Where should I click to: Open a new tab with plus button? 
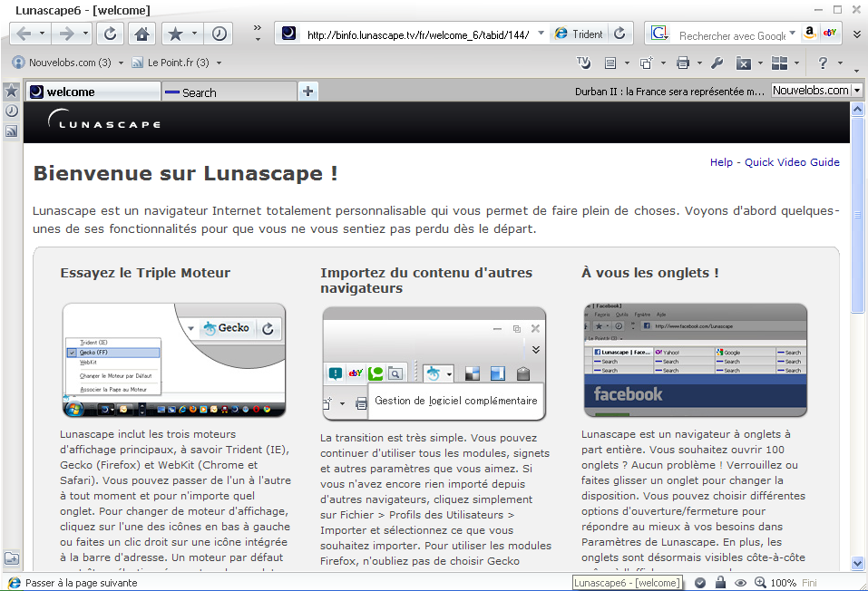[307, 92]
